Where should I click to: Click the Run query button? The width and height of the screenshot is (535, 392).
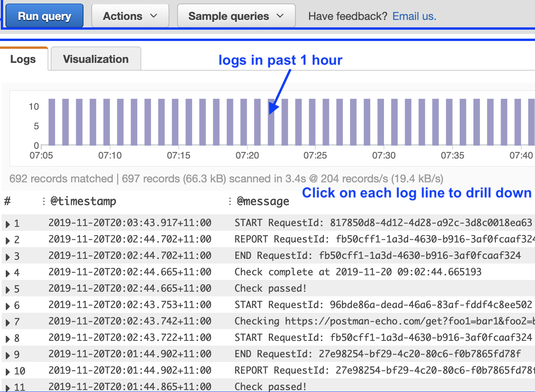[x=44, y=16]
